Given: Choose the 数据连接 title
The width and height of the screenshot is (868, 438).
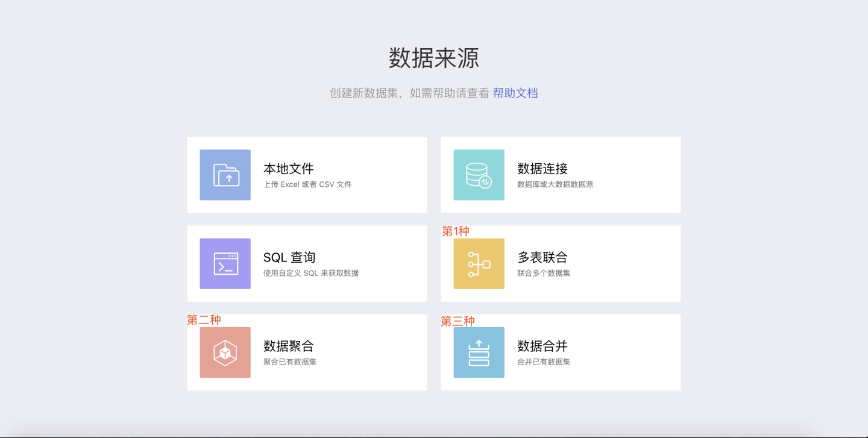Looking at the screenshot, I should click(542, 169).
